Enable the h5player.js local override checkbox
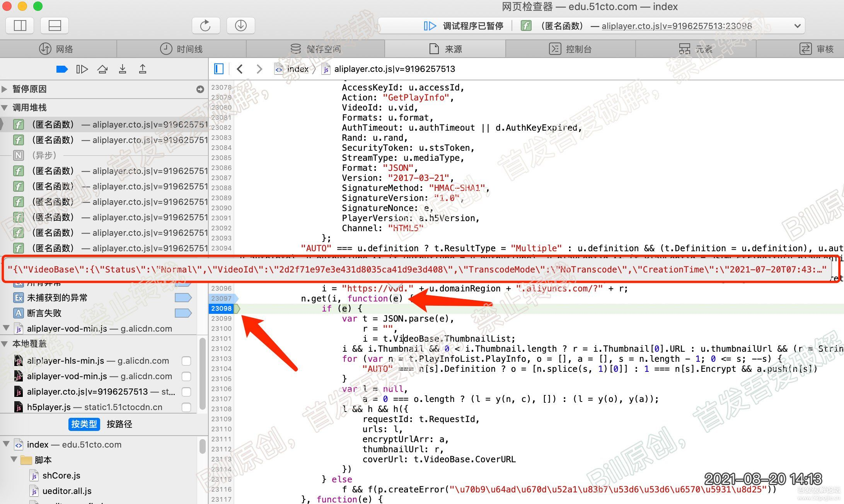844x504 pixels. (186, 407)
